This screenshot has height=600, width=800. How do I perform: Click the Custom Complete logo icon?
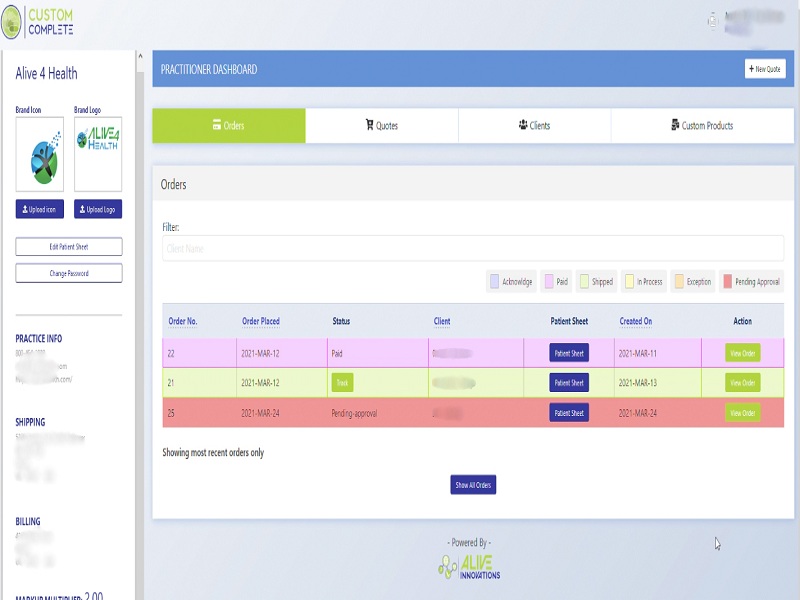pyautogui.click(x=13, y=21)
